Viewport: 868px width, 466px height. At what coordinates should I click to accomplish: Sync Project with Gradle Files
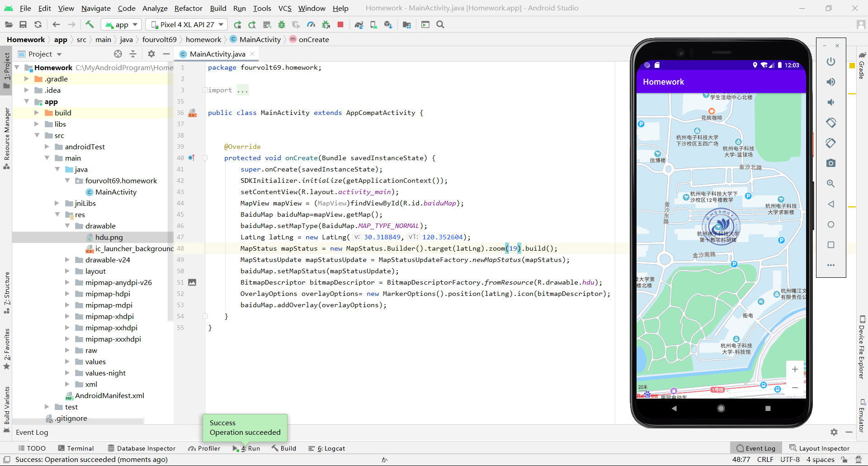click(359, 24)
